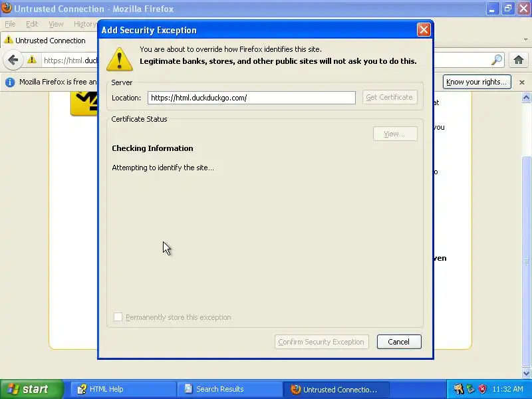
Task: Click the Untrusted Connection taskbar item
Action: tap(336, 389)
